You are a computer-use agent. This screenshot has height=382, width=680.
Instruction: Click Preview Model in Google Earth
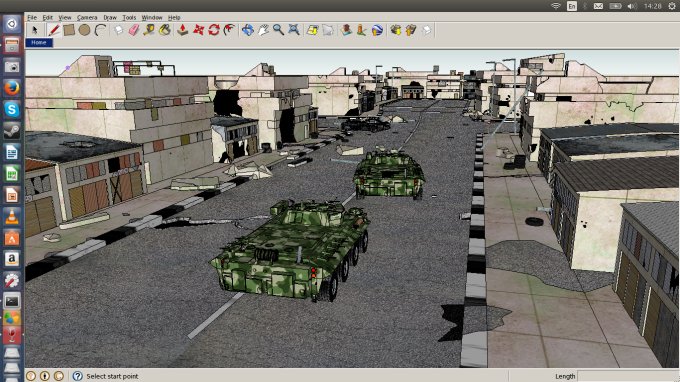pos(377,30)
